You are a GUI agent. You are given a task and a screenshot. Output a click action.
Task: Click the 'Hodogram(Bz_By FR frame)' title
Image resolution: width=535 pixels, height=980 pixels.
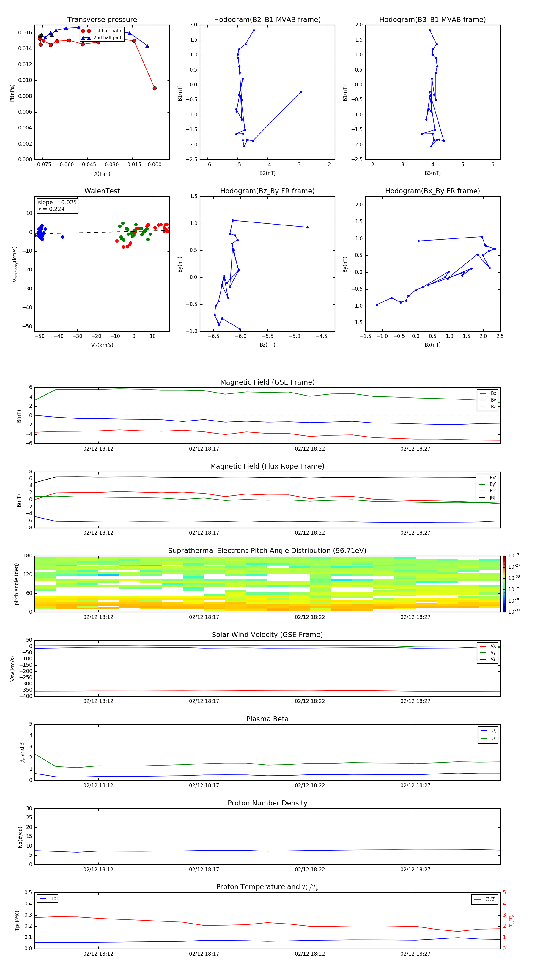point(267,191)
